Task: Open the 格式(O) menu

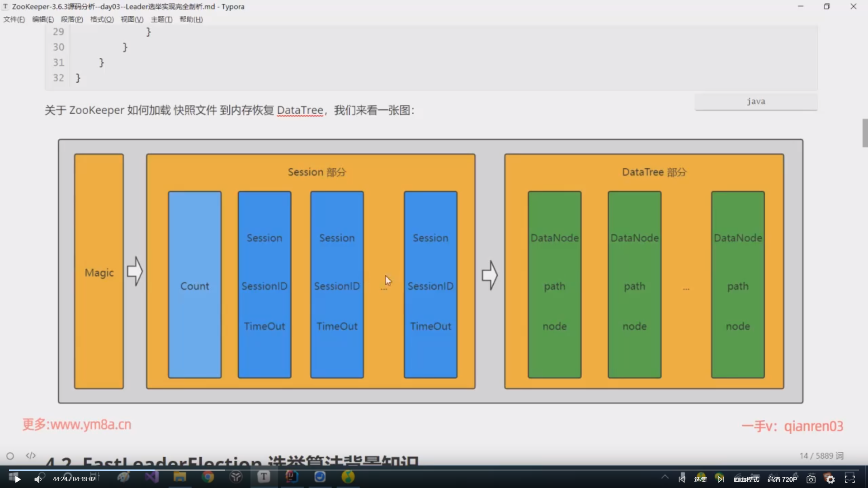Action: click(102, 19)
